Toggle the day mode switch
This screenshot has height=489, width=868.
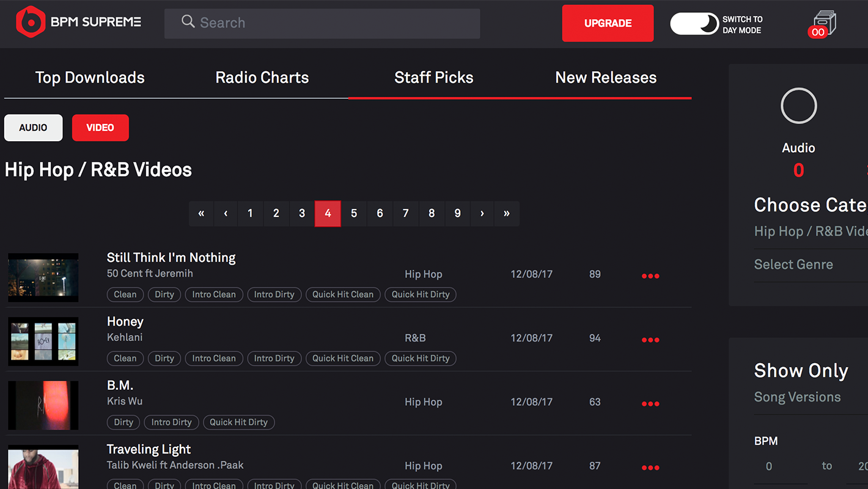[x=694, y=24]
